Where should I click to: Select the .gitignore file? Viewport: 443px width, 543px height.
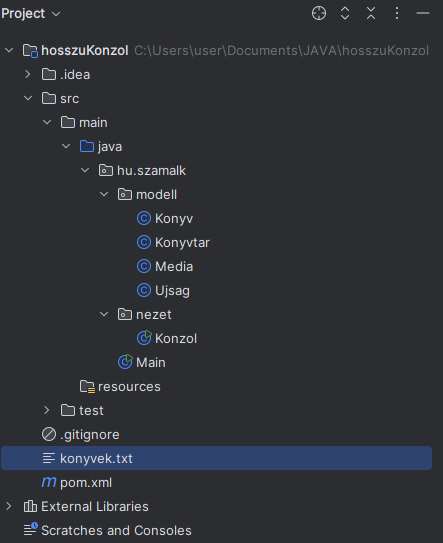tap(89, 435)
